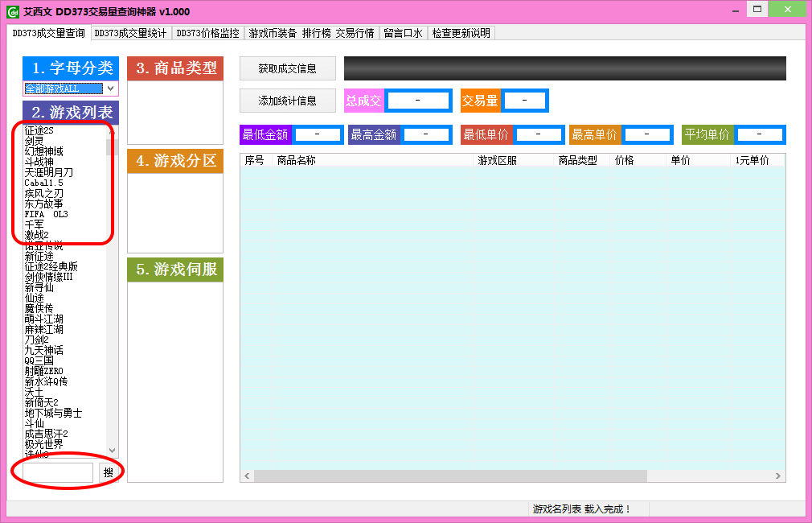
Task: Select 幻想神域 in game list
Action: [x=44, y=151]
